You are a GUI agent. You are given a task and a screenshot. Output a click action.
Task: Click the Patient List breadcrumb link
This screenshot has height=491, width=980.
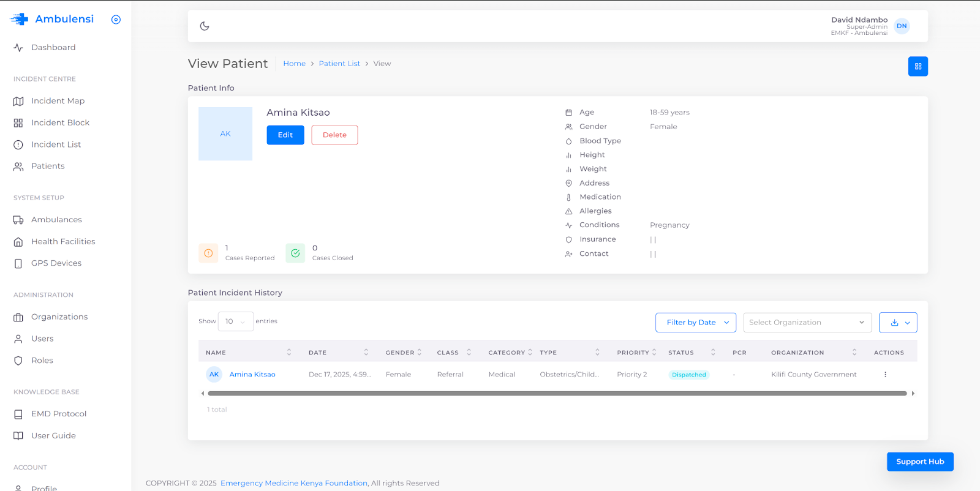pos(339,64)
